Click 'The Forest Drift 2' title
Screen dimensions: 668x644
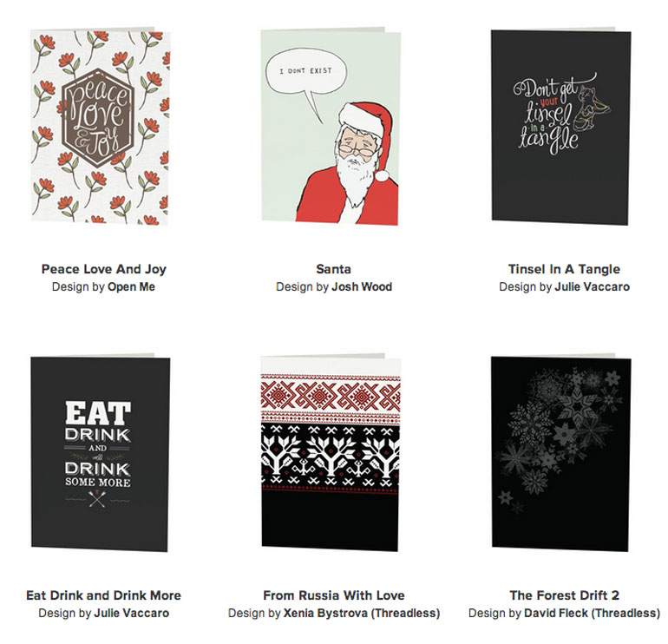click(x=564, y=595)
